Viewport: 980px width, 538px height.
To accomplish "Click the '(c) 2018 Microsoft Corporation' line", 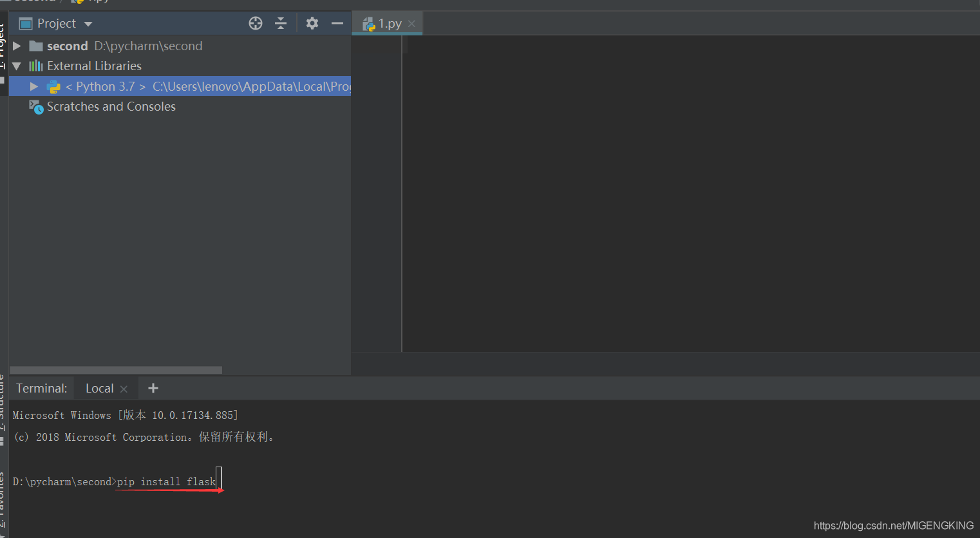I will pos(145,437).
